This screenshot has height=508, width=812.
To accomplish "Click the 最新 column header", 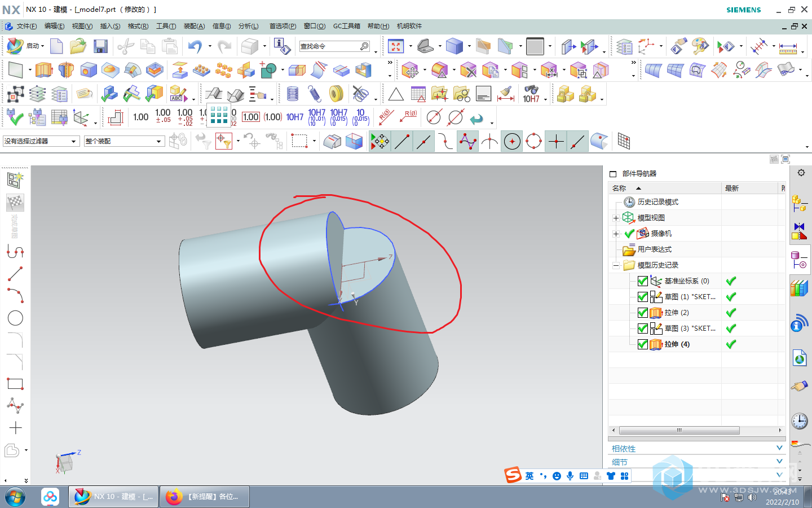I will click(x=751, y=188).
